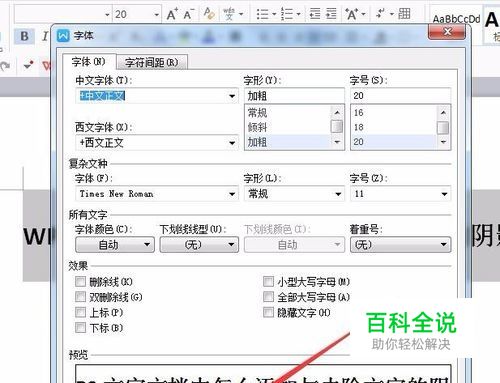Click the undo arrow at left edge
The image size is (500, 383).
(5, 66)
